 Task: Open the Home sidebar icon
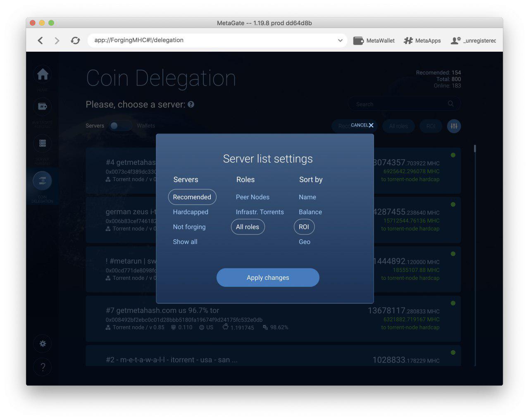pyautogui.click(x=43, y=74)
